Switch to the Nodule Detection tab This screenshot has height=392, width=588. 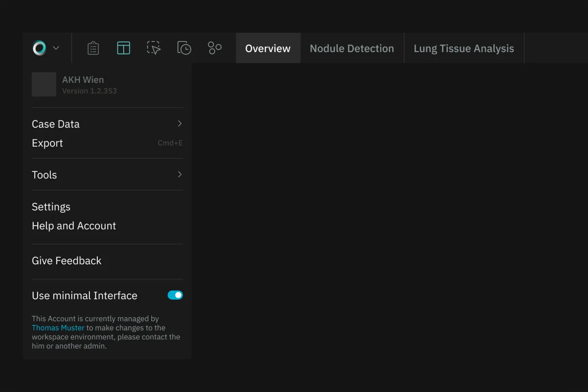(x=352, y=48)
